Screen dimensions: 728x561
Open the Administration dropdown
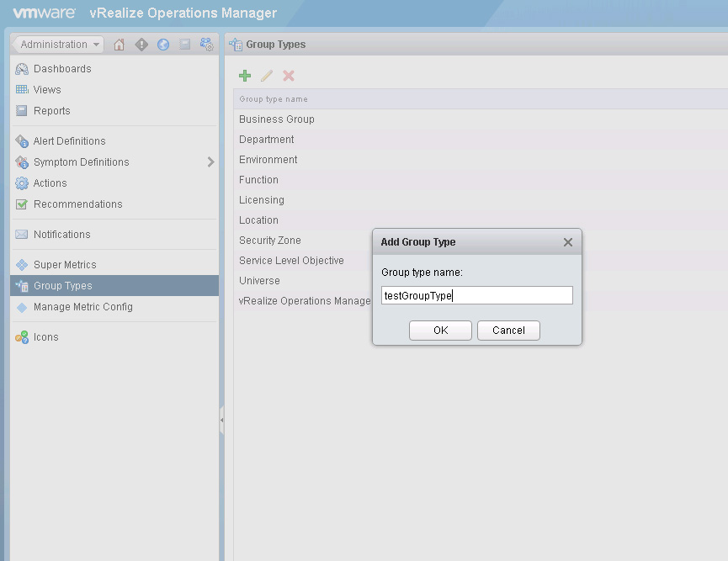click(59, 45)
